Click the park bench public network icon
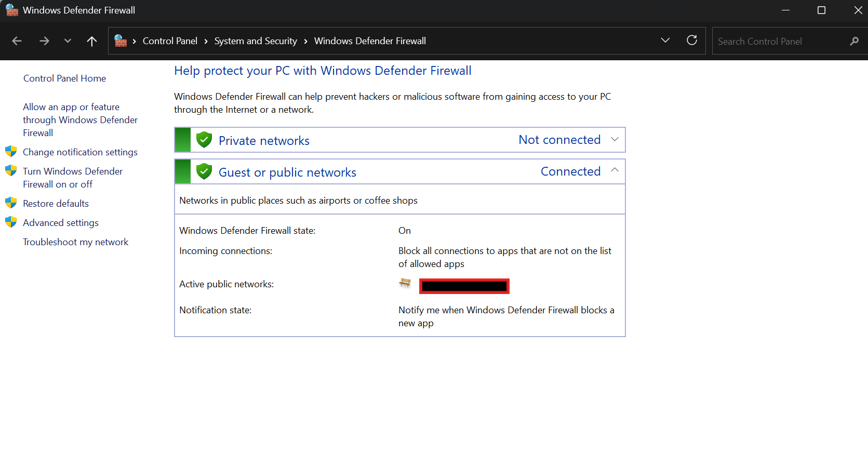 [x=405, y=283]
